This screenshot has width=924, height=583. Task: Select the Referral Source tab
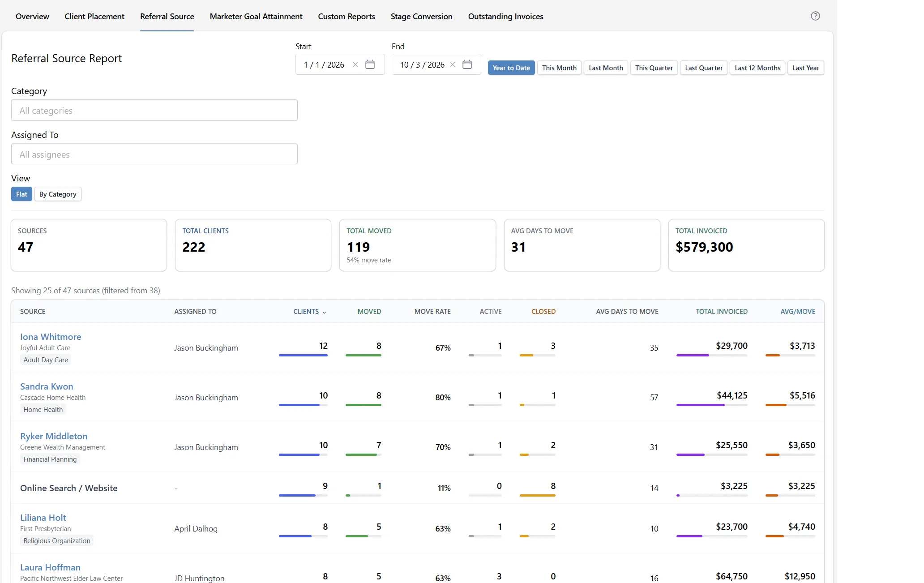[x=167, y=17]
